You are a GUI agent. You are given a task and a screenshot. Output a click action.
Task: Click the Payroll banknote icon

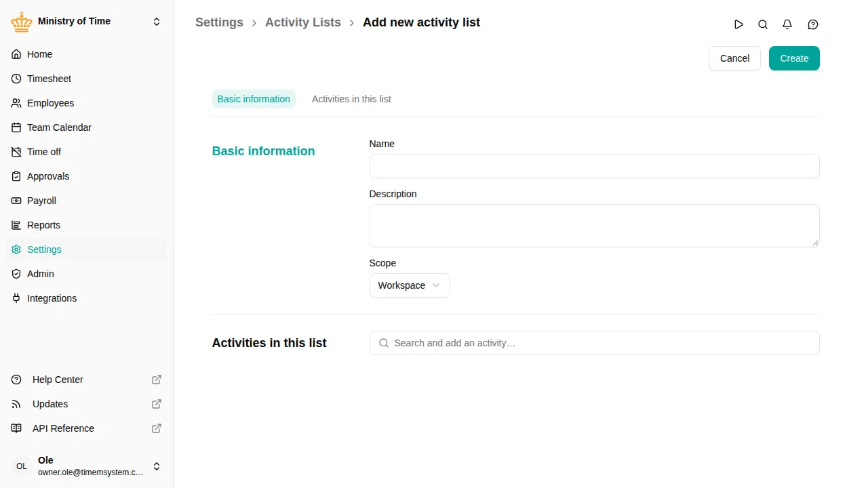16,201
